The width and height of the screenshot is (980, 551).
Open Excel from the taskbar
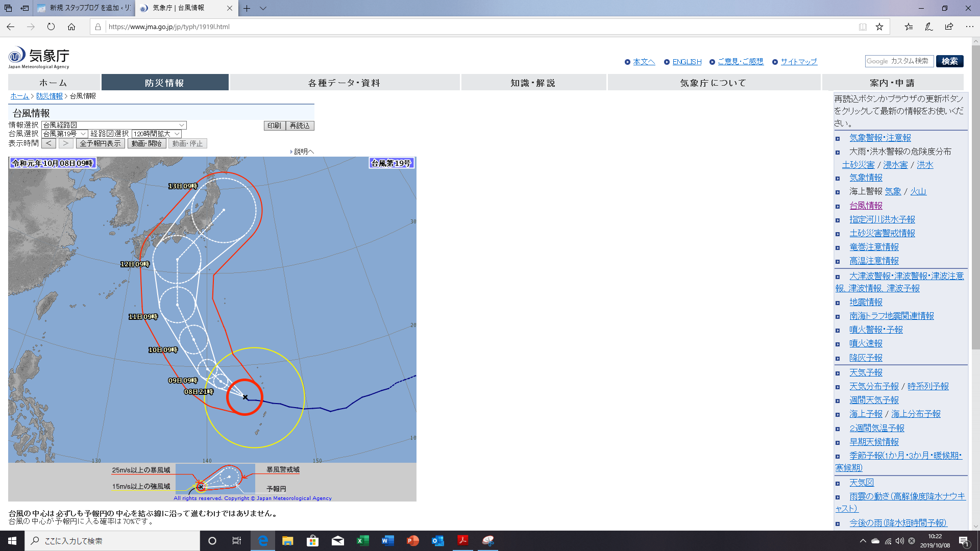pyautogui.click(x=362, y=541)
